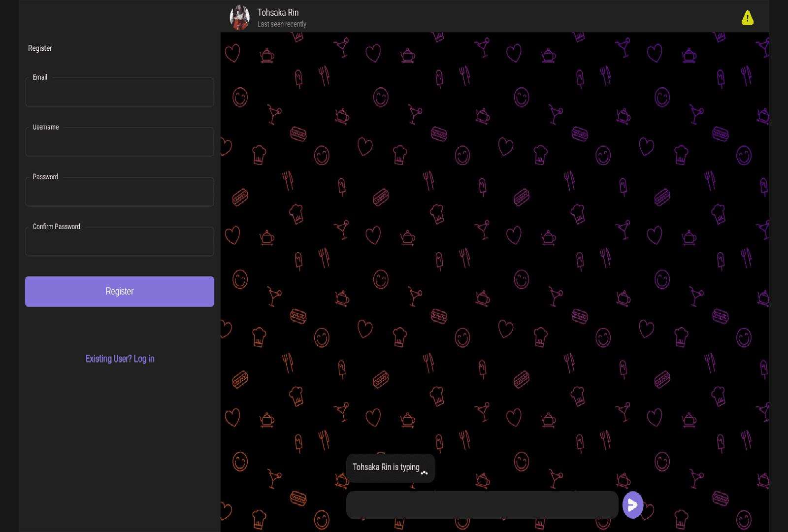
Task: Click the Tohsaka Rin contact name
Action: tap(278, 12)
